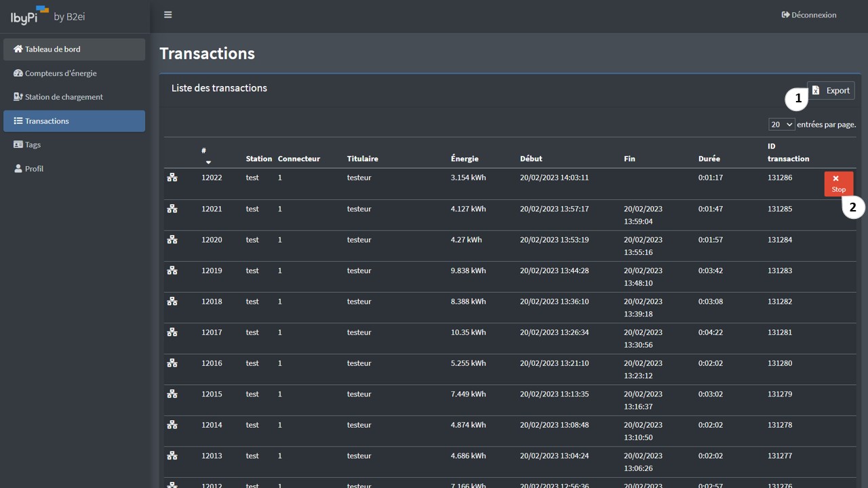This screenshot has height=488, width=868.
Task: Click the network icon in row 12020
Action: point(172,240)
